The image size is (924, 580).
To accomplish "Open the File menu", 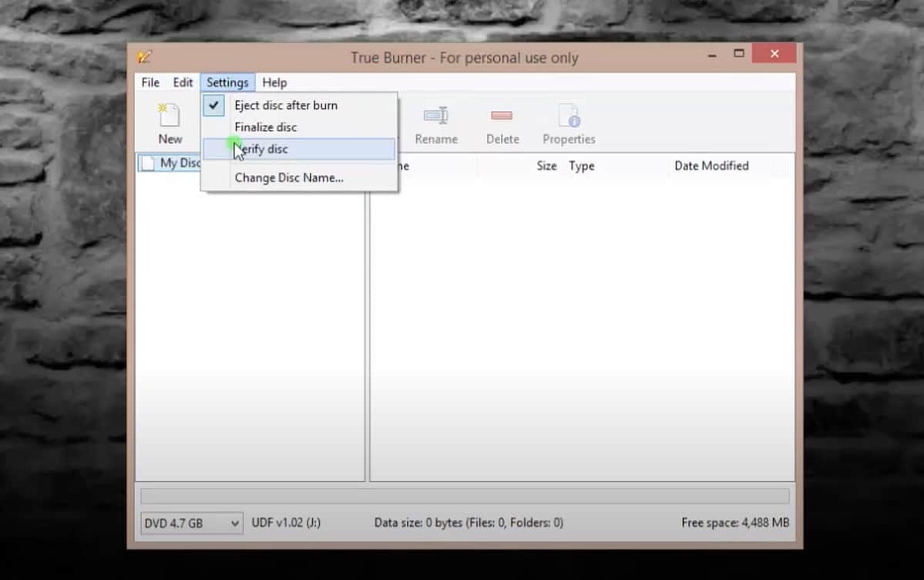I will coord(150,83).
